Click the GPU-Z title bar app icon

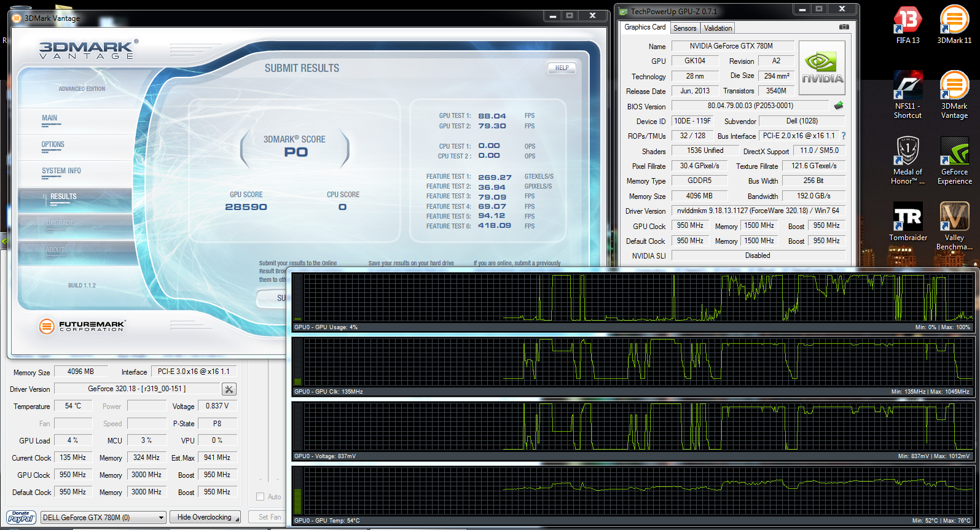pyautogui.click(x=623, y=11)
